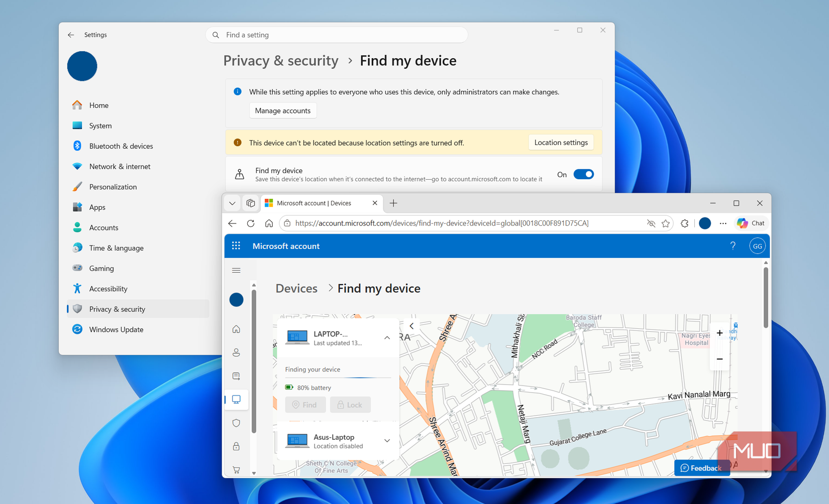Click the site info lock icon

287,223
